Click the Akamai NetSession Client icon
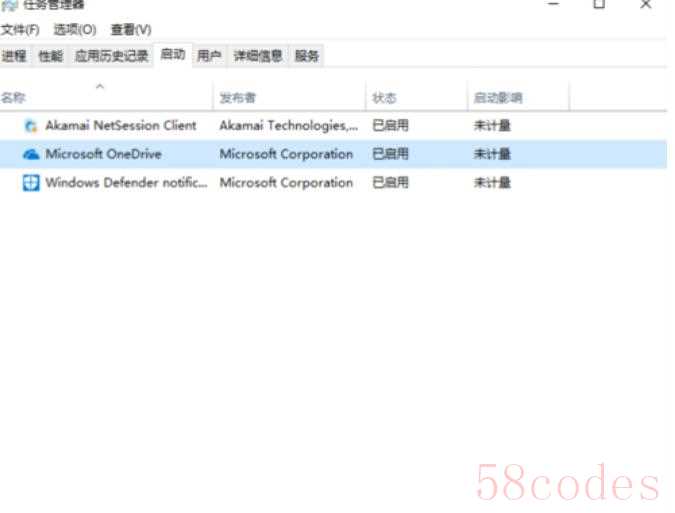Viewport: 675px width, 513px height. coord(31,126)
